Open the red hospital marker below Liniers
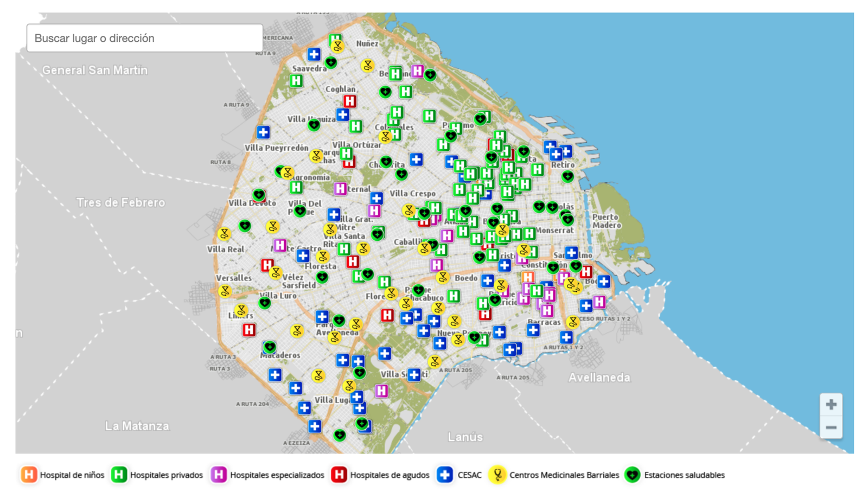 pos(249,329)
